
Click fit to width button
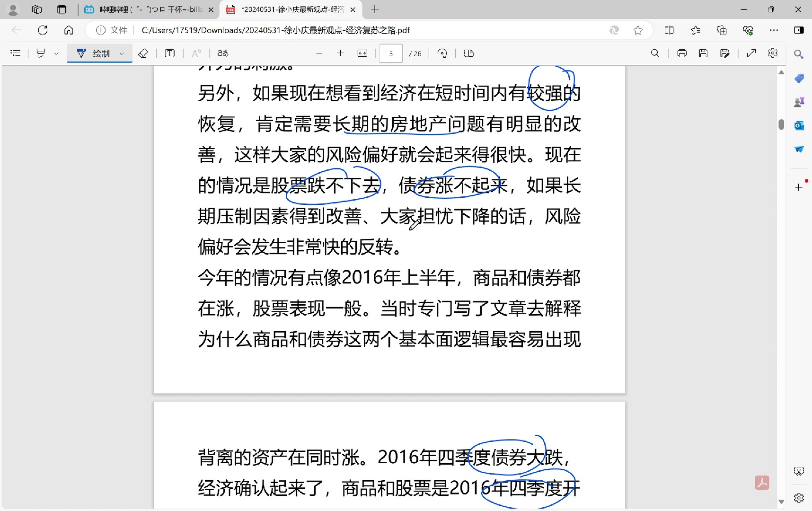click(x=362, y=53)
